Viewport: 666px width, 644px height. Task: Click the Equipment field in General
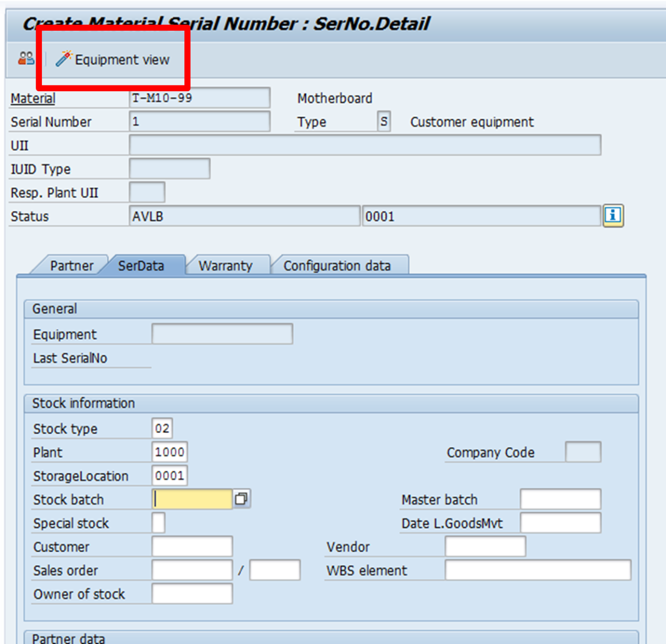point(222,334)
